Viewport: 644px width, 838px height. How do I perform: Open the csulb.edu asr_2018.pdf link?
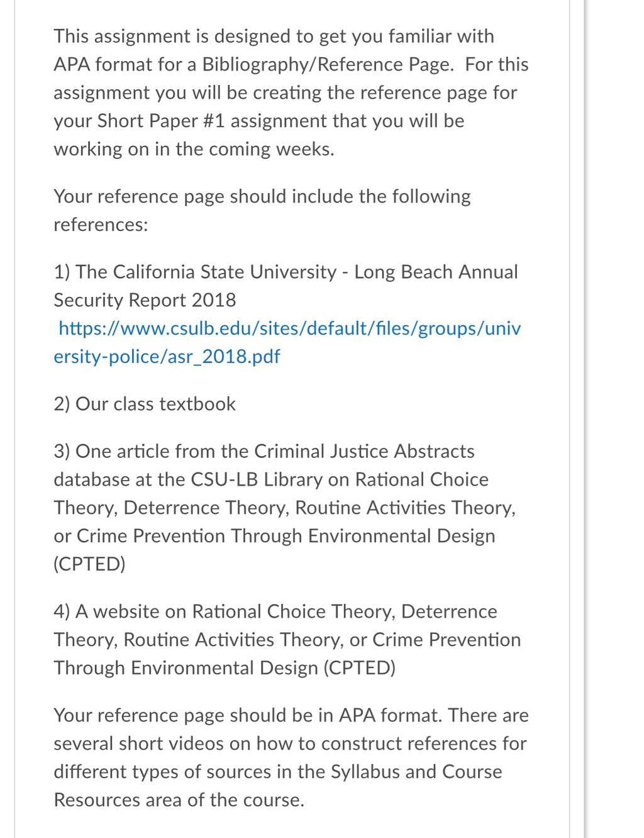(x=287, y=342)
